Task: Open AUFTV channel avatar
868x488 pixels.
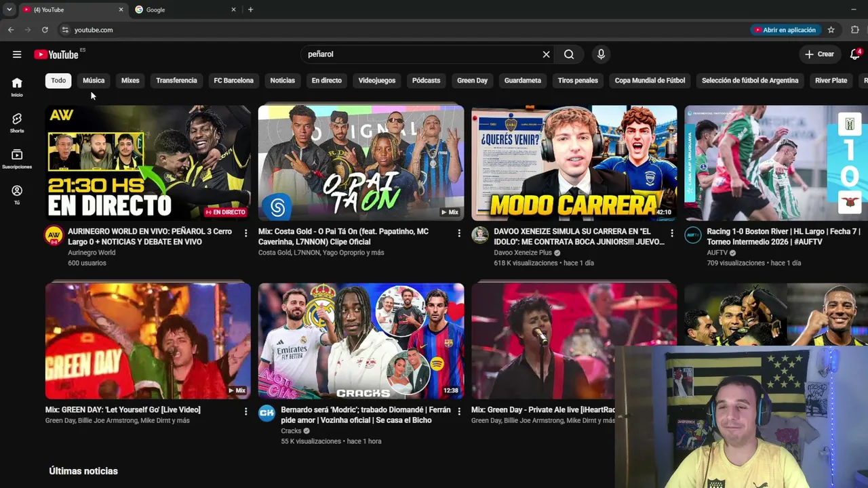Action: click(693, 235)
